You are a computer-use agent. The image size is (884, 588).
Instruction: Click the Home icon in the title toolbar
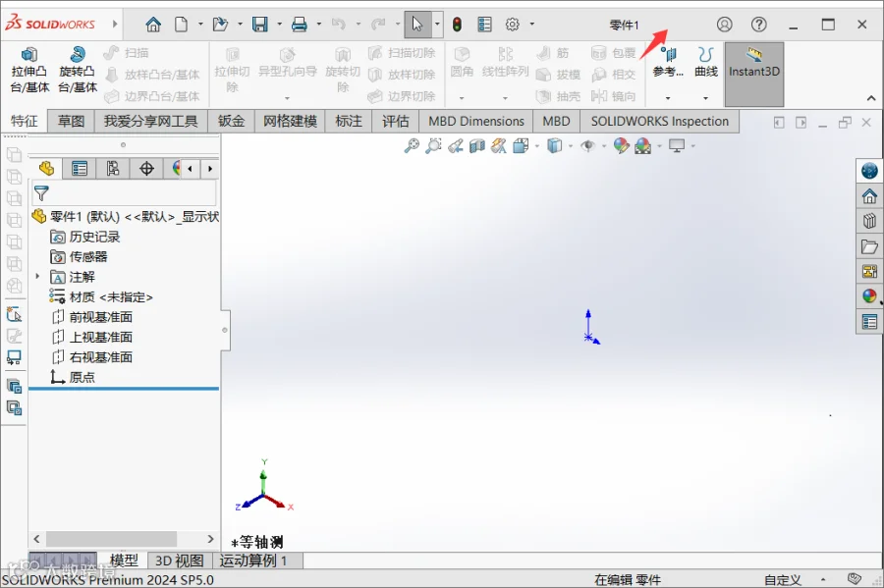click(153, 25)
